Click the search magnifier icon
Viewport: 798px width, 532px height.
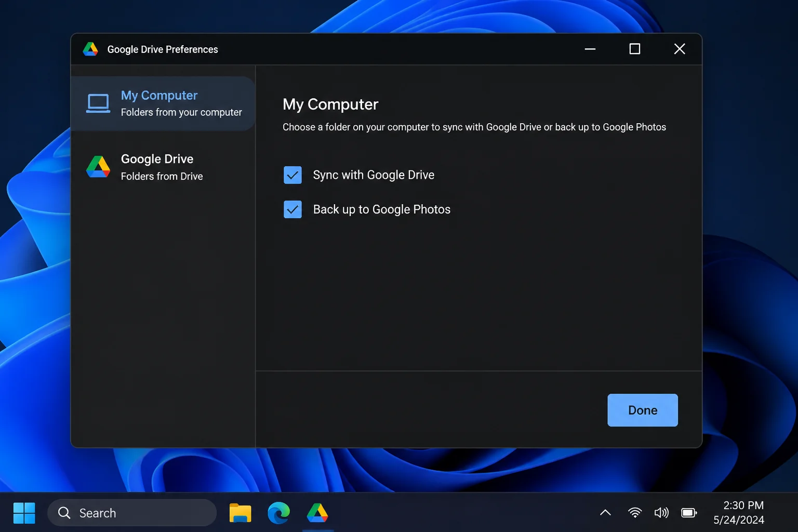click(64, 513)
